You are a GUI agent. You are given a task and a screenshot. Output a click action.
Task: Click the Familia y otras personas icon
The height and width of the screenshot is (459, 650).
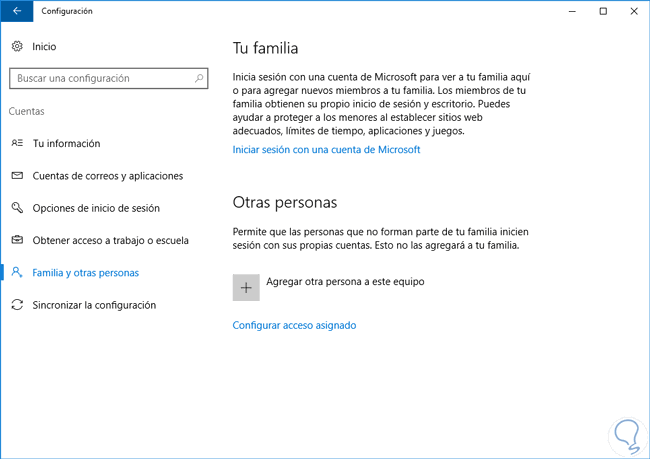pyautogui.click(x=17, y=272)
